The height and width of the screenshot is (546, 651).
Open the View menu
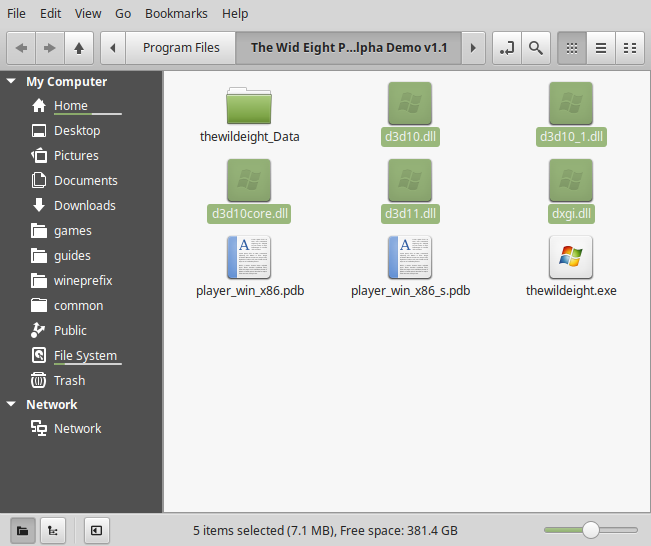(x=88, y=14)
